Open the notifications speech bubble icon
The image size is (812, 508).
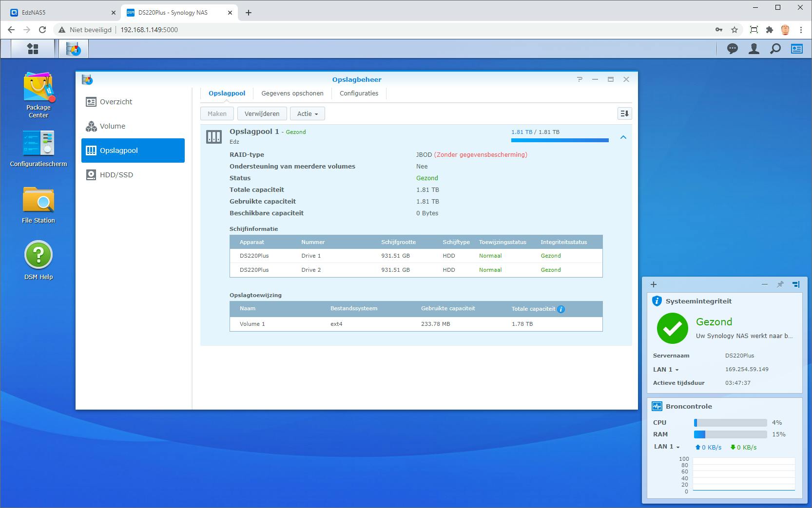(x=732, y=49)
